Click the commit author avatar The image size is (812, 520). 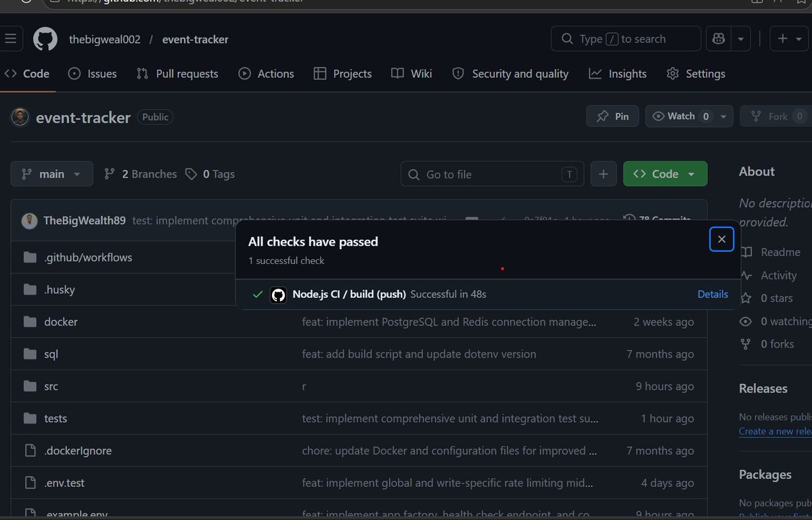[29, 221]
